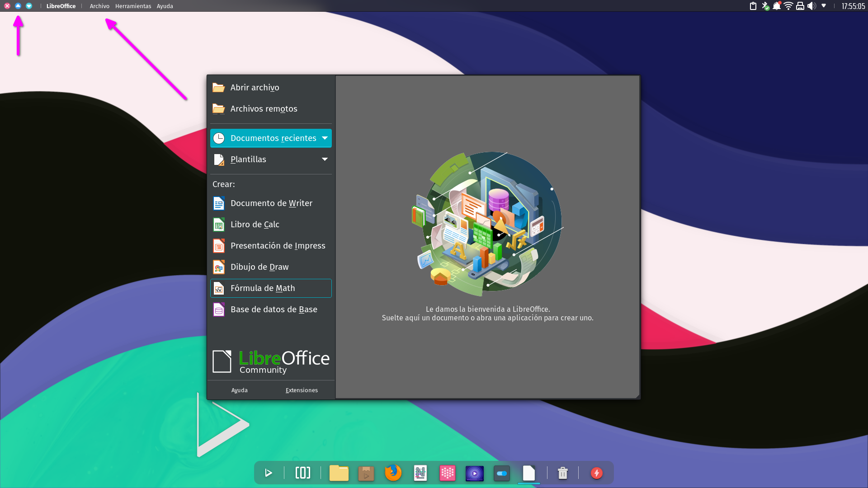Open the Archivo menu
This screenshot has width=868, height=488.
[99, 6]
